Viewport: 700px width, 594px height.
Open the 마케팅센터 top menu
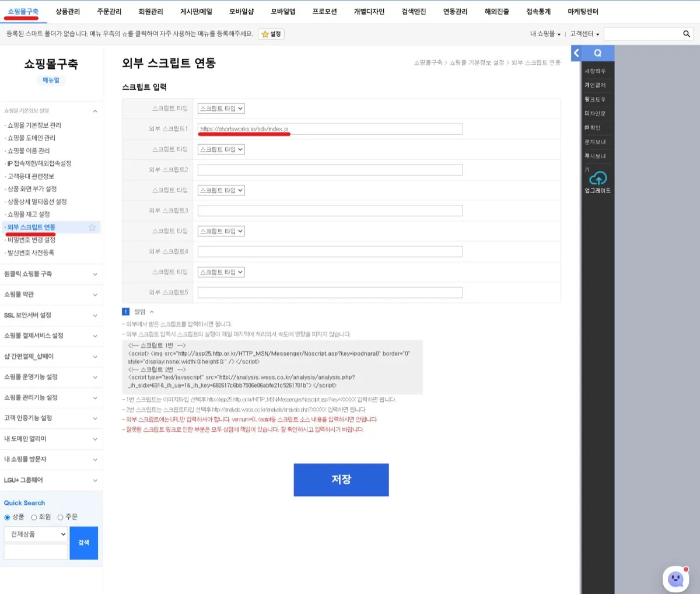pyautogui.click(x=583, y=12)
